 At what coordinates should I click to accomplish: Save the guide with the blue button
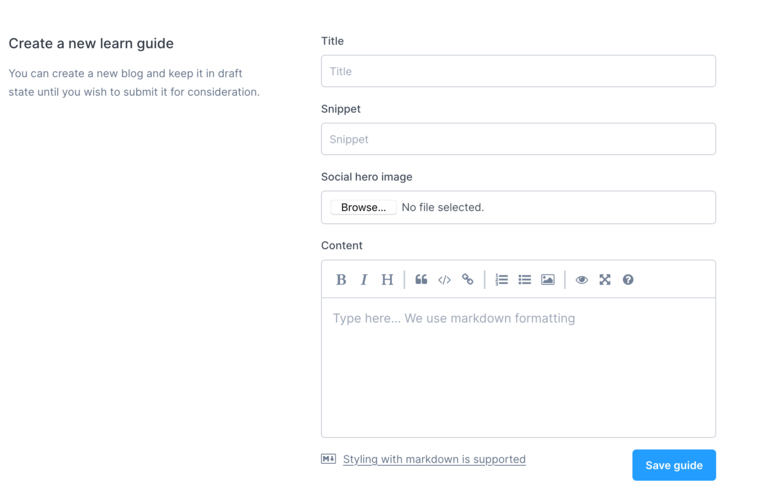674,465
